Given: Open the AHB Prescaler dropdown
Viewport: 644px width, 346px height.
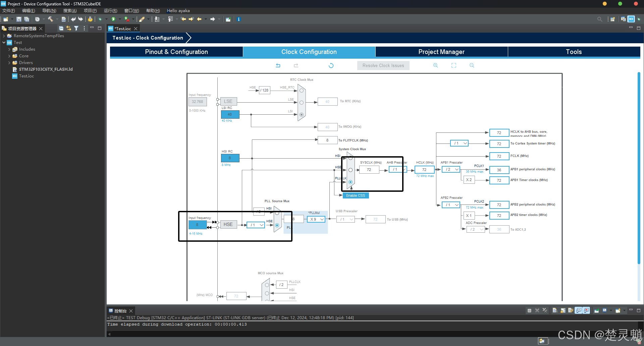Looking at the screenshot, I should [398, 170].
